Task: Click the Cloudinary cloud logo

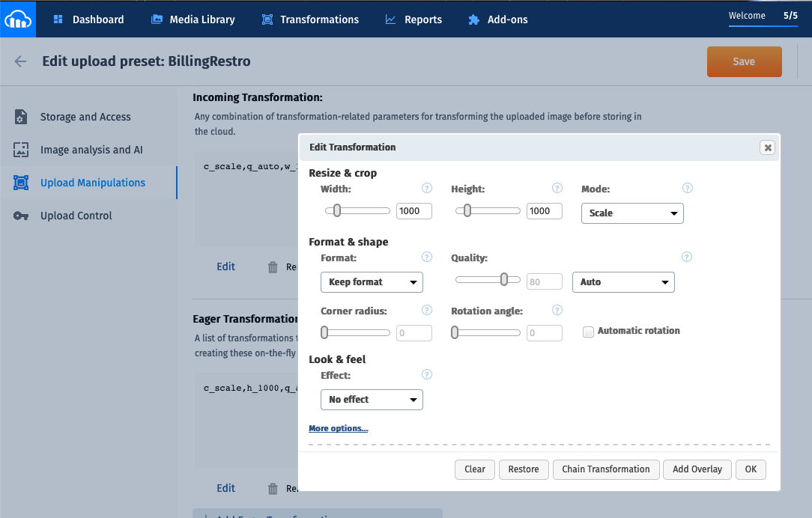Action: [x=18, y=19]
